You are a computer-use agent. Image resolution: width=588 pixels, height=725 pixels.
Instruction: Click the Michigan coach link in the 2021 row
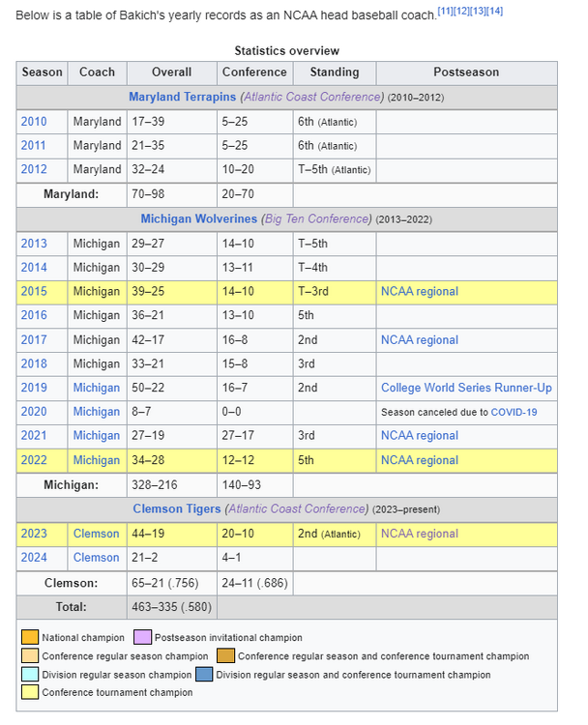click(97, 436)
